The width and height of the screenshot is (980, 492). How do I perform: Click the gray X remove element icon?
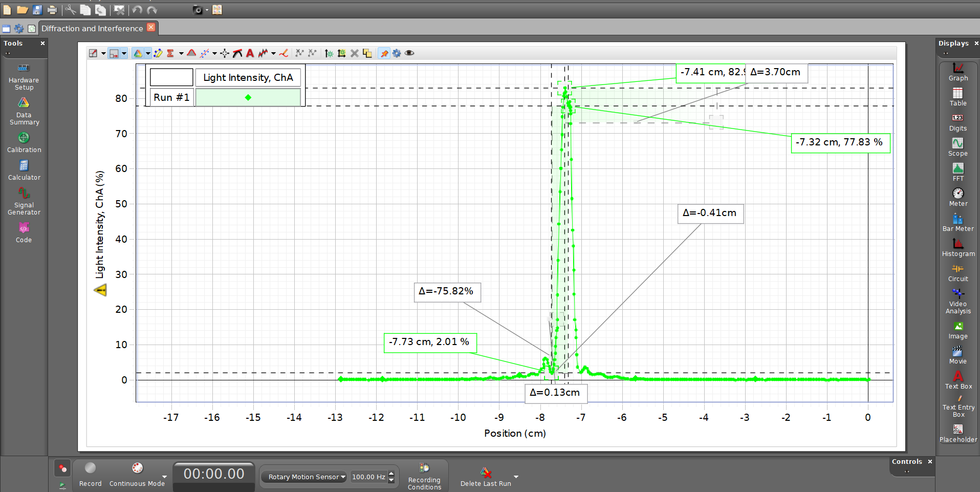point(354,53)
